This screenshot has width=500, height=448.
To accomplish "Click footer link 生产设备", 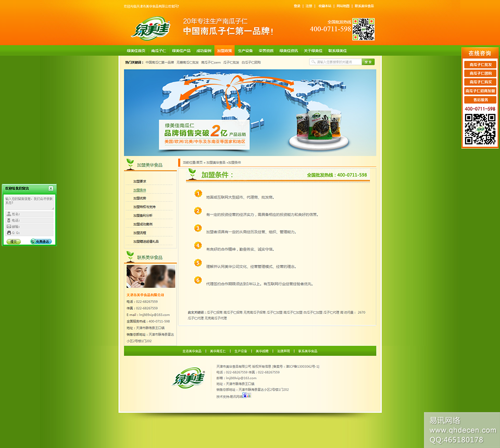I will click(x=241, y=351).
